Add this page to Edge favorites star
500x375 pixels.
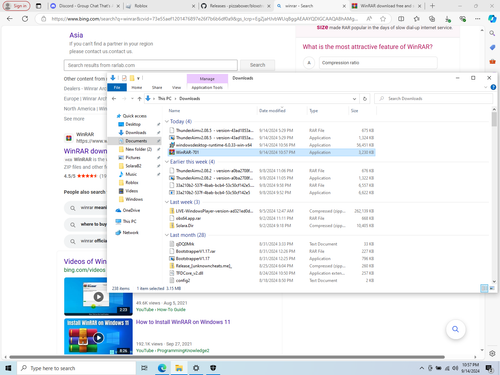[x=383, y=19]
